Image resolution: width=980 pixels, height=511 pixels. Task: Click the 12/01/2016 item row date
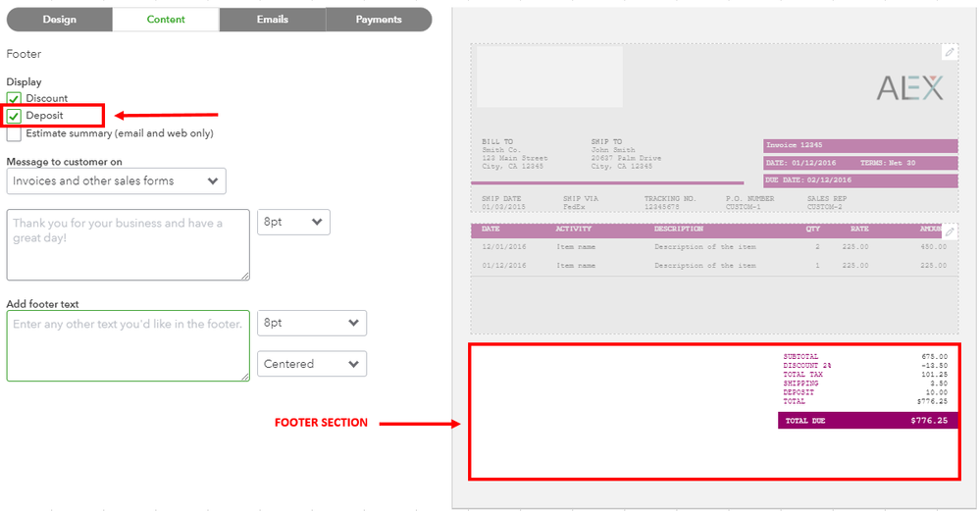tap(504, 247)
